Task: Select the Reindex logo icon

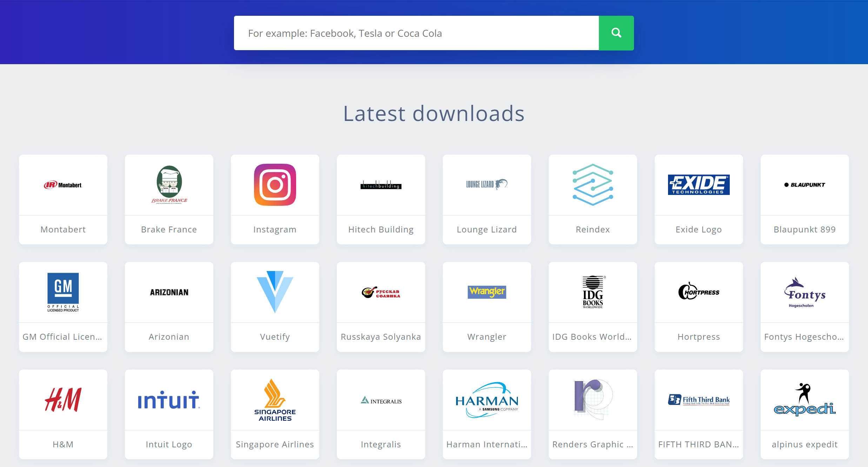Action: pyautogui.click(x=593, y=185)
